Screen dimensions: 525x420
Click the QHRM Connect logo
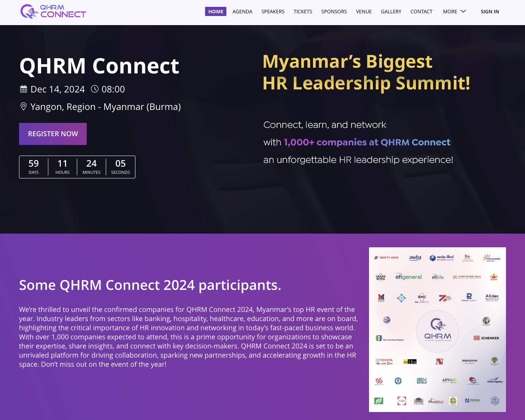point(53,11)
